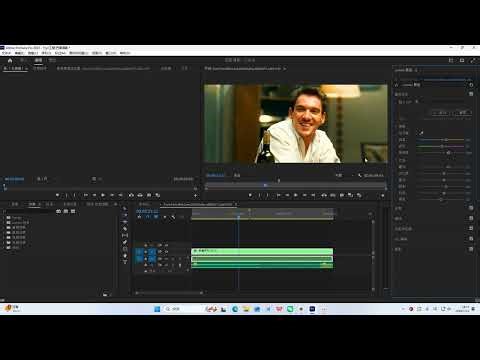The image size is (480, 360).
Task: Toggle the Vignette section checkbox
Action: click(x=471, y=249)
